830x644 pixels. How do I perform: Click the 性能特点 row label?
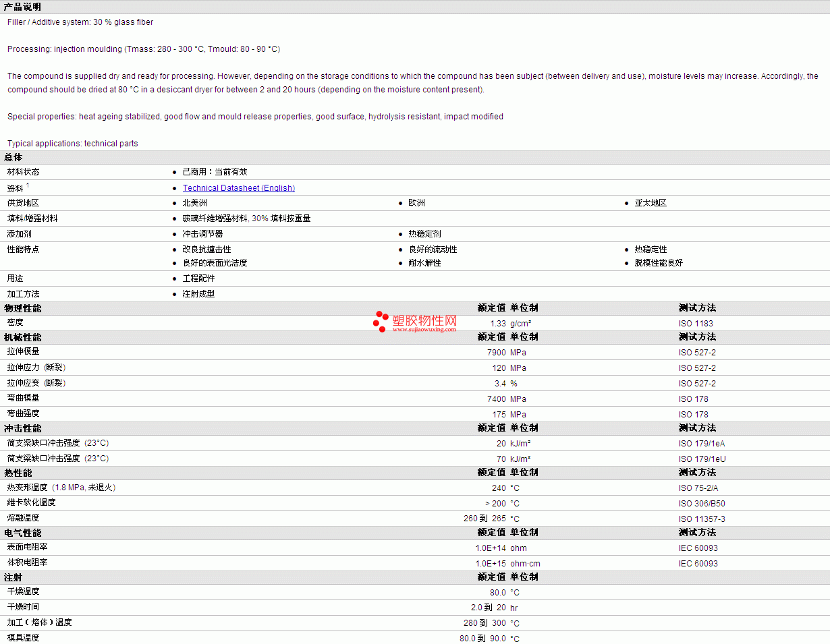[24, 250]
